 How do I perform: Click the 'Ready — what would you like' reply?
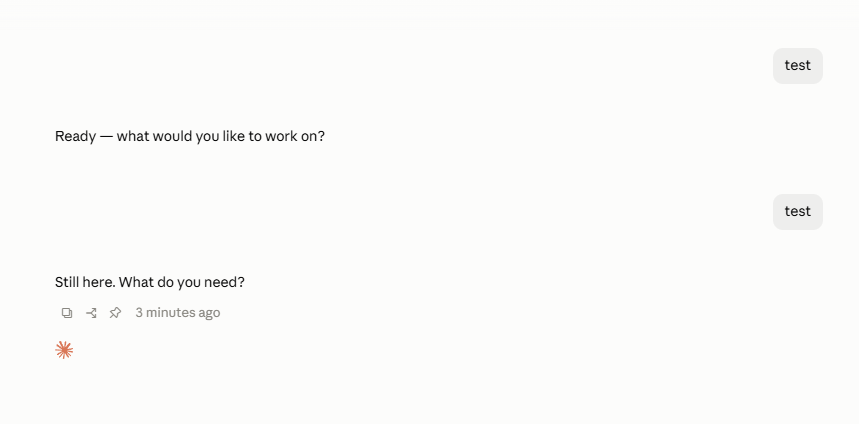click(x=190, y=136)
